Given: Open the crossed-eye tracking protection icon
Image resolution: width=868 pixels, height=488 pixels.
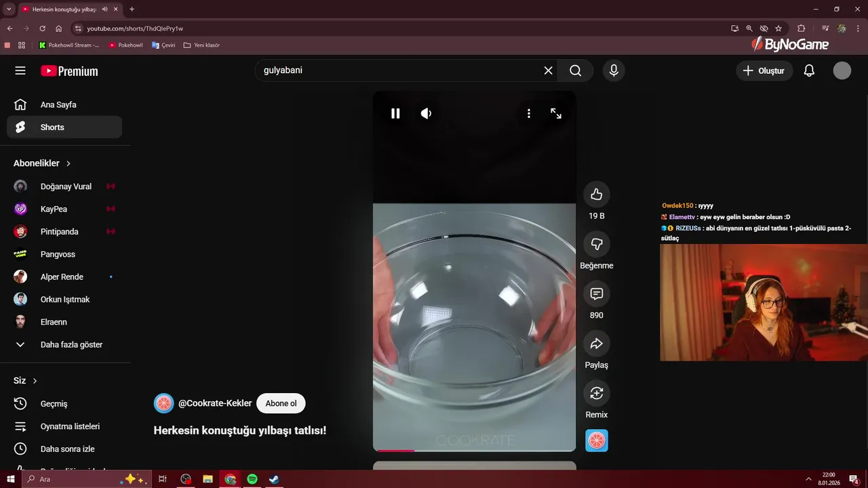Looking at the screenshot, I should [x=764, y=28].
